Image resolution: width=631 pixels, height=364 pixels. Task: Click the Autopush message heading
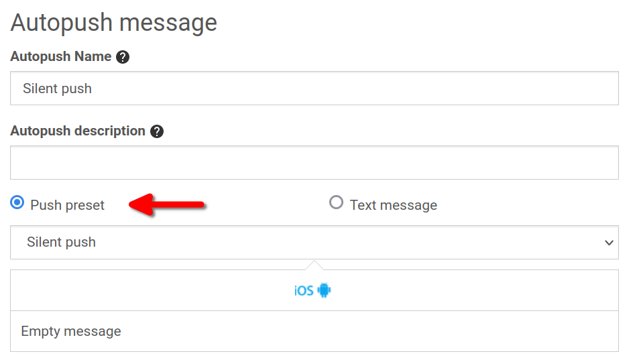coord(114,23)
